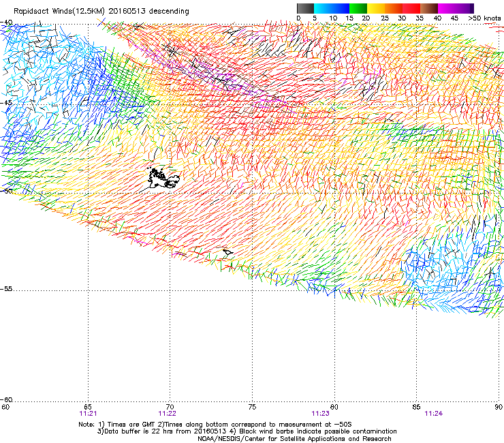Click the '-50' latitude label
504x443 pixels.
(6, 191)
